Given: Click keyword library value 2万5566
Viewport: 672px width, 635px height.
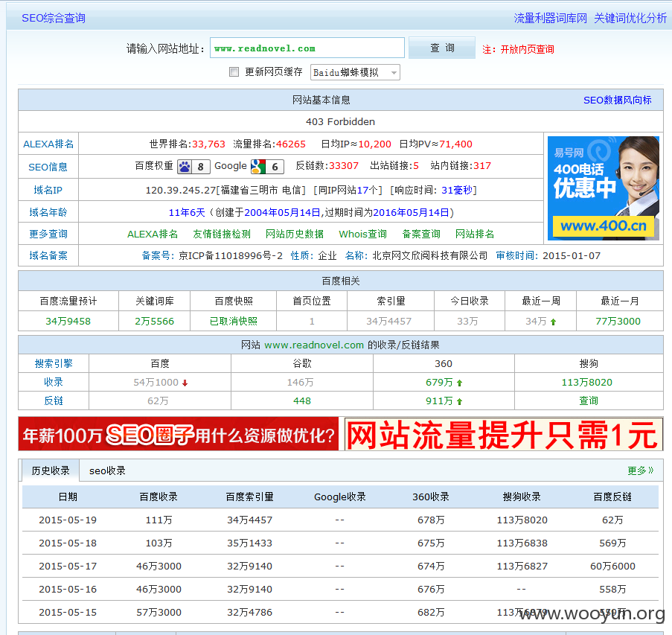Looking at the screenshot, I should pos(154,322).
